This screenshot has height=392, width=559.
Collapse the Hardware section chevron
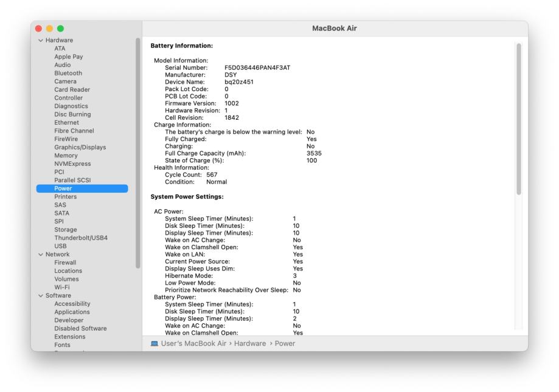tap(41, 41)
